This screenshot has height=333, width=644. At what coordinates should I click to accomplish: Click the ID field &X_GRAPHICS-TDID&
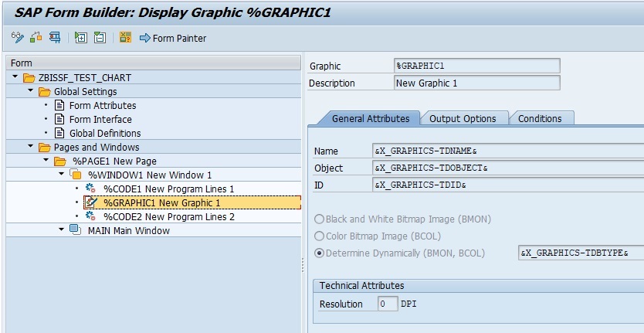point(508,185)
